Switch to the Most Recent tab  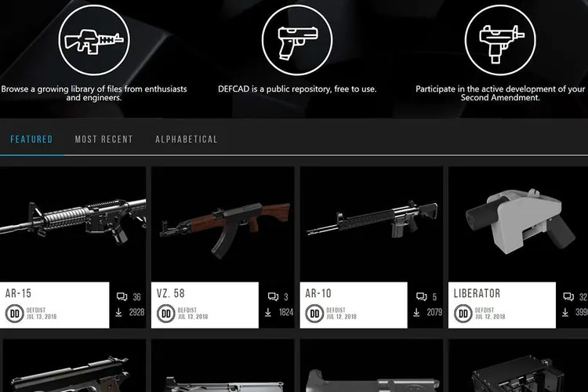point(103,140)
